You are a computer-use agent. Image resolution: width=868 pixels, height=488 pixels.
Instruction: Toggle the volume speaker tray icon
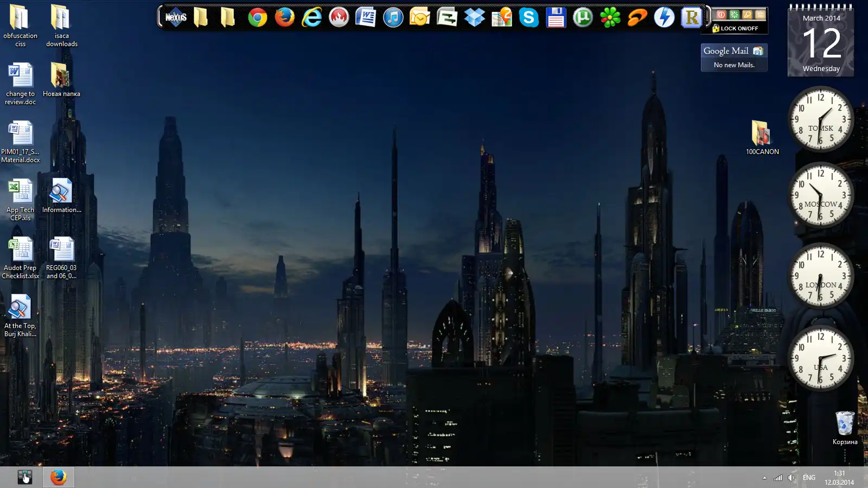coord(792,478)
